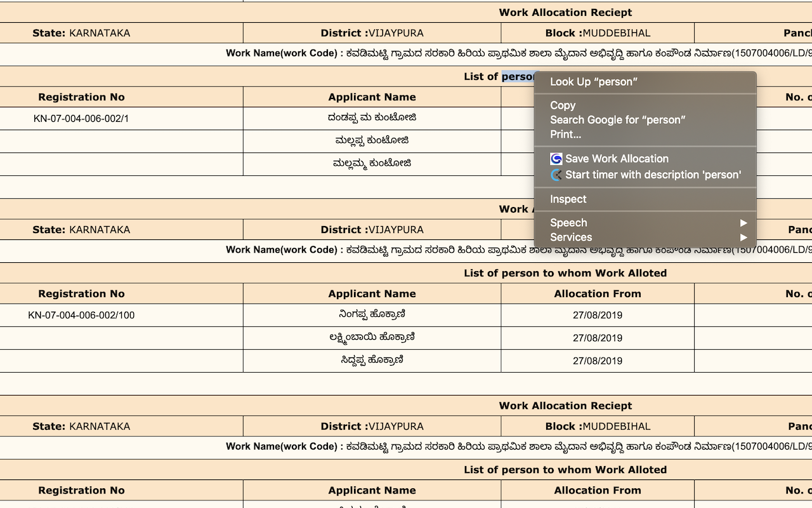Click applicant name ಲಕ್ಷ್ಮಿಂಬಾಯಿ ಹೊಕ್ರಾಣಿ
Image resolution: width=812 pixels, height=508 pixels.
[x=372, y=338]
